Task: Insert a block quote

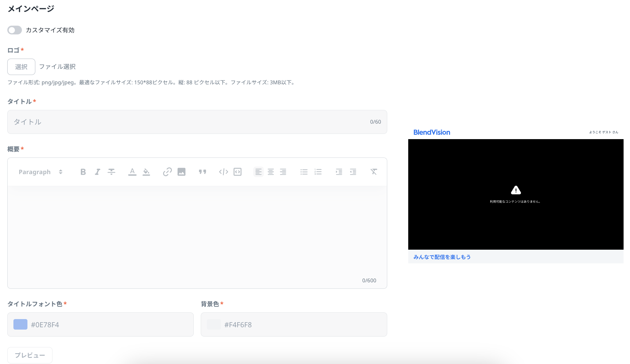Action: pos(203,172)
